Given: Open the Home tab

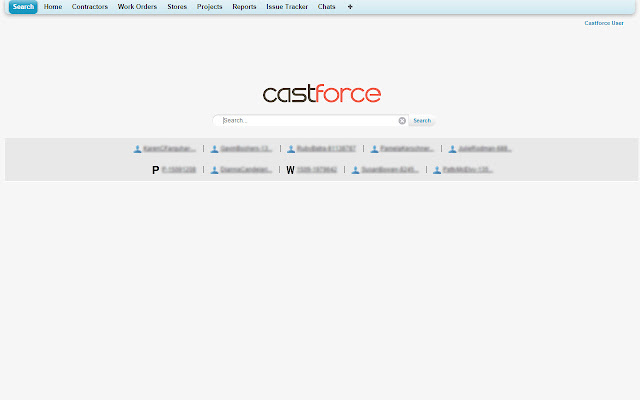Looking at the screenshot, I should 53,7.
